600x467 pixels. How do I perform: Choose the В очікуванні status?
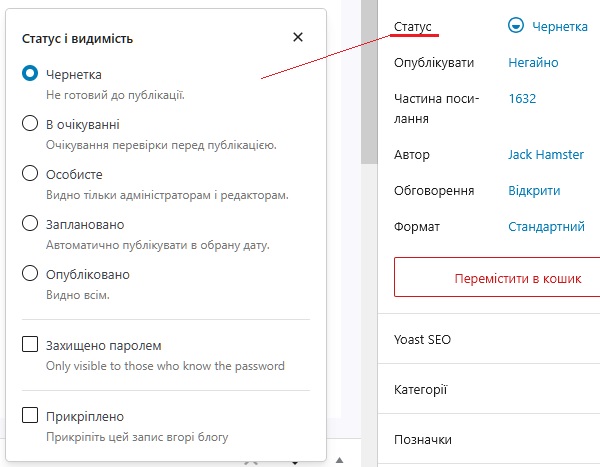(x=30, y=124)
